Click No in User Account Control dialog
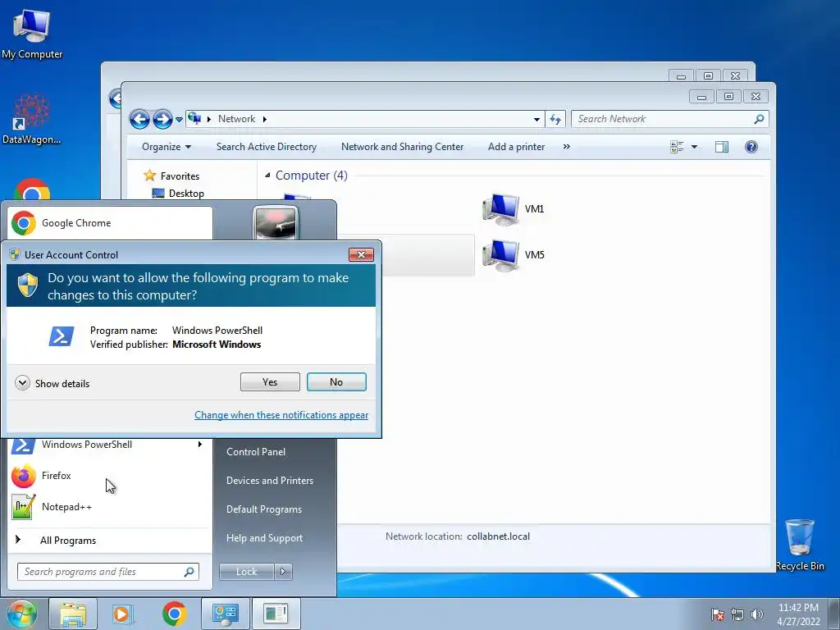The width and height of the screenshot is (840, 630). (336, 382)
